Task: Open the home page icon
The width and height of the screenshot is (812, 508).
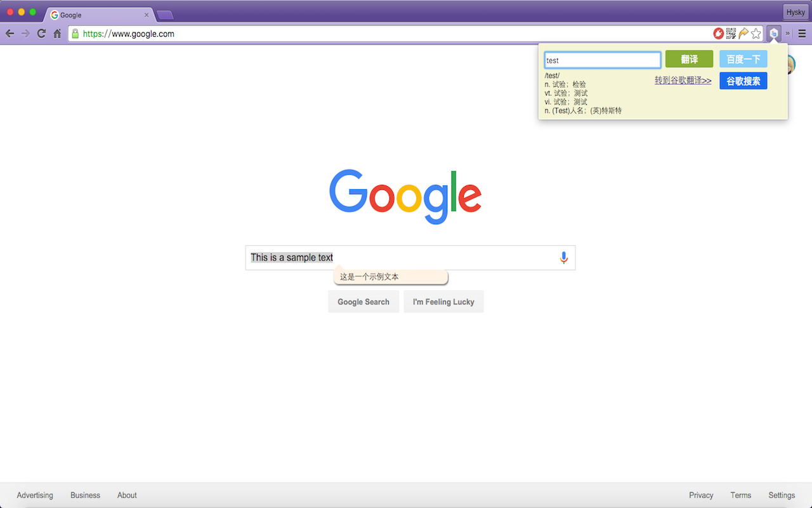Action: [57, 34]
